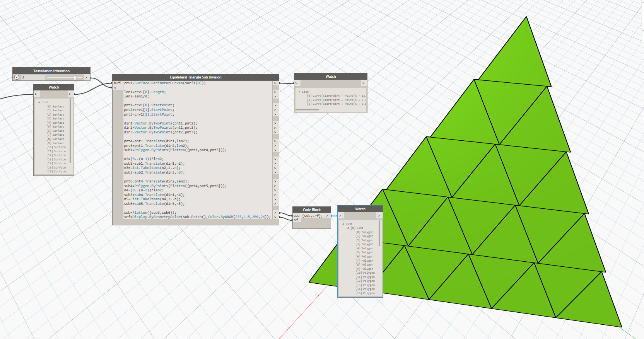The image size is (644, 339).
Task: Click the Surface Watch vertical scrollbar
Action: 71,131
